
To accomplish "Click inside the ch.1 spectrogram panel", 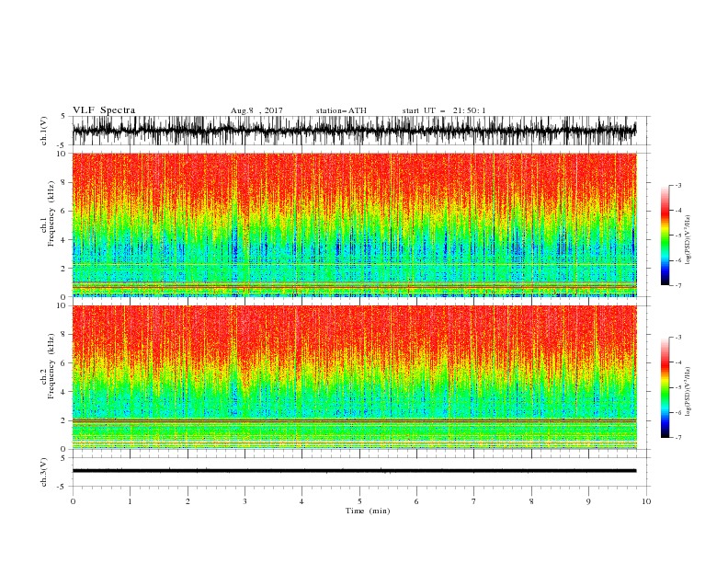I will (x=354, y=224).
